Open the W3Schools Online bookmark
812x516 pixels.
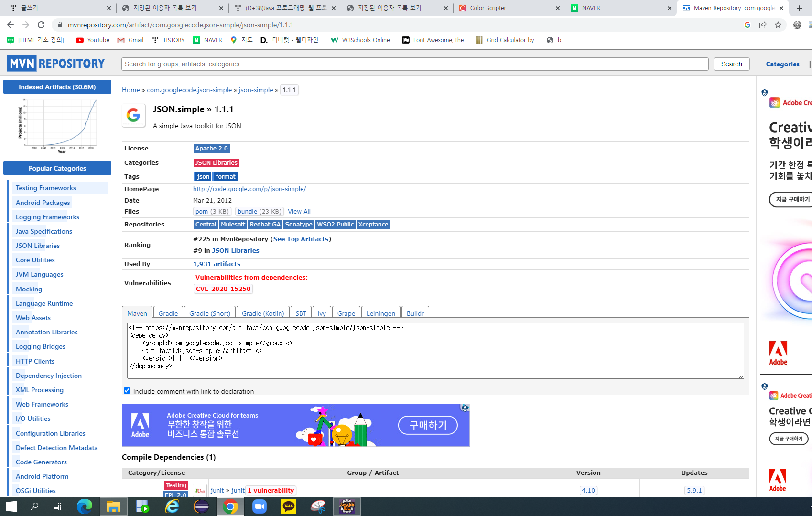(363, 40)
